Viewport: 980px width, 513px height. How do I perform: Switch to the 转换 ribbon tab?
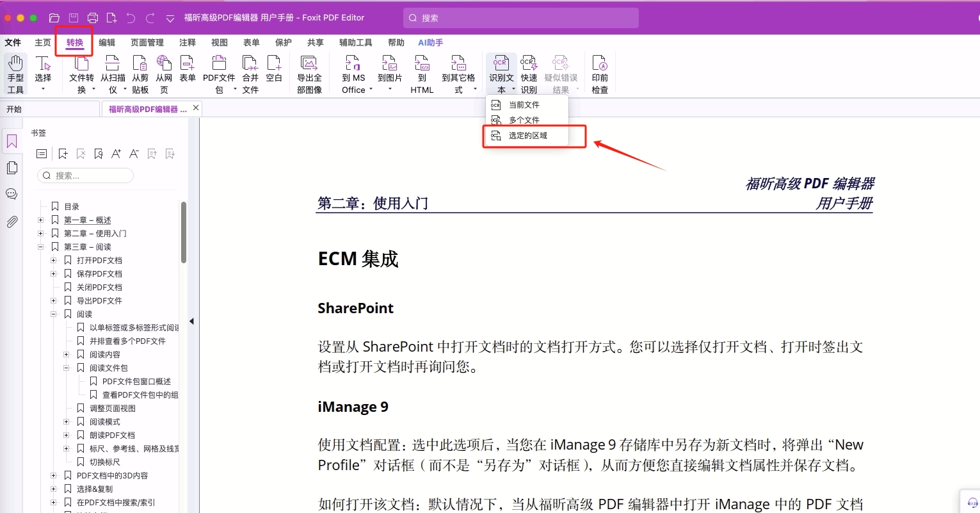75,43
